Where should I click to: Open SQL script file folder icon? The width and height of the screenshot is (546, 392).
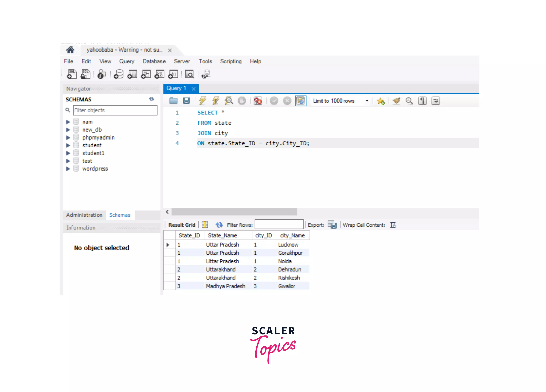(x=173, y=101)
